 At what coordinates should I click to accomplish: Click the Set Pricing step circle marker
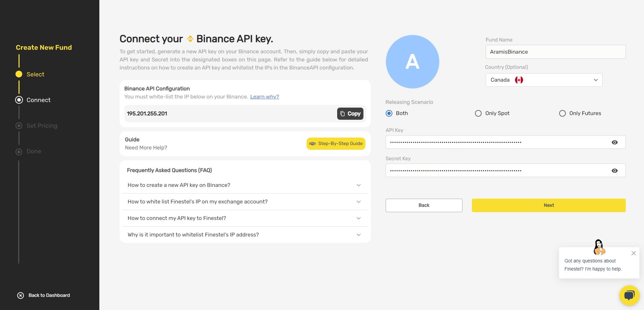(19, 125)
